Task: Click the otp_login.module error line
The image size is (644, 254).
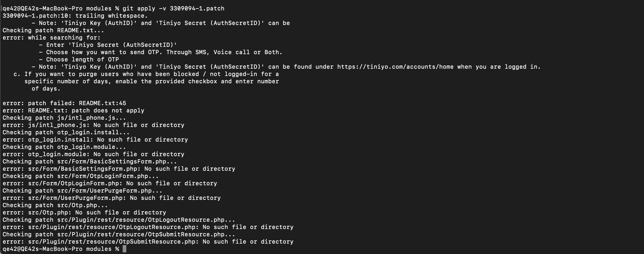Action: tap(93, 154)
